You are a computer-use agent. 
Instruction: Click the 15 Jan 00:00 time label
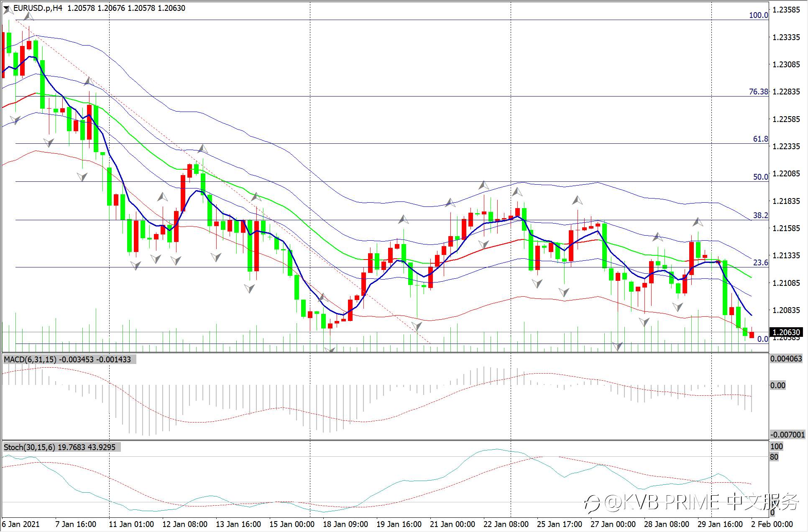(x=292, y=524)
